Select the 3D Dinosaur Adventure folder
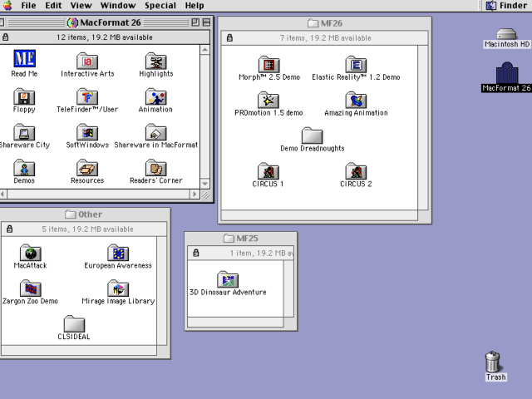This screenshot has height=399, width=532. click(x=228, y=279)
